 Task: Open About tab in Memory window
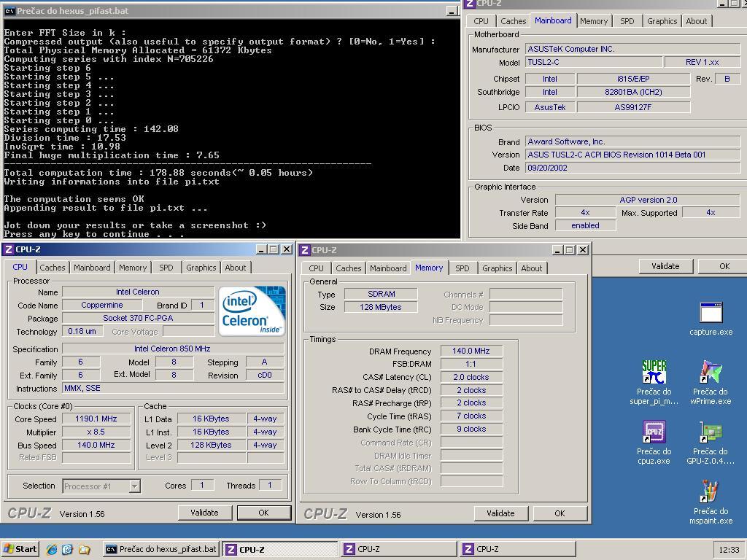(532, 268)
